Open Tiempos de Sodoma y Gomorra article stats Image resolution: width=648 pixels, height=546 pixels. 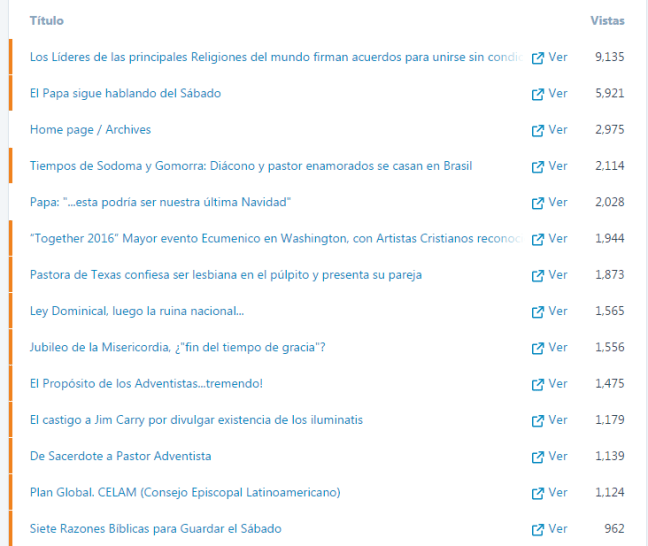tap(250, 166)
